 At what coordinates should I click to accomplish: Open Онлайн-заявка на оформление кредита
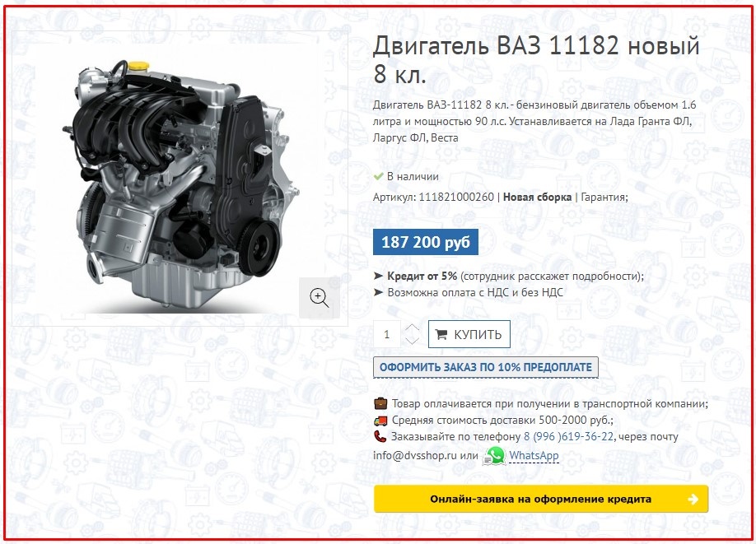pos(541,500)
